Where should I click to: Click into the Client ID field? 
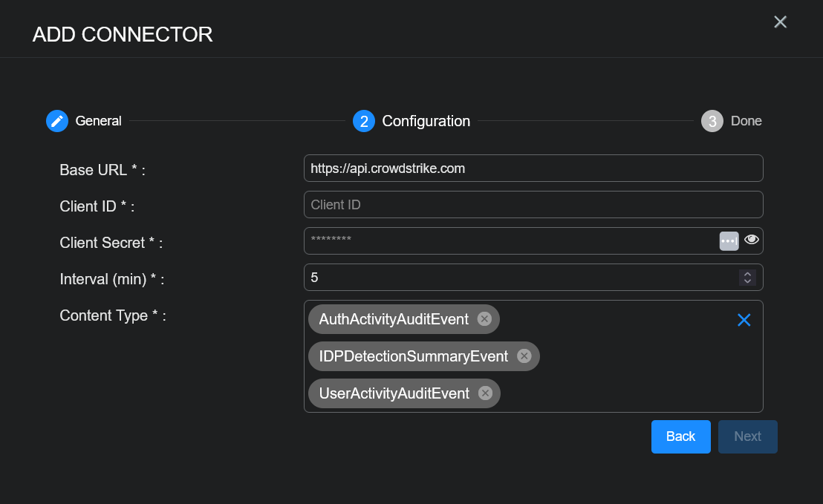[x=533, y=205]
